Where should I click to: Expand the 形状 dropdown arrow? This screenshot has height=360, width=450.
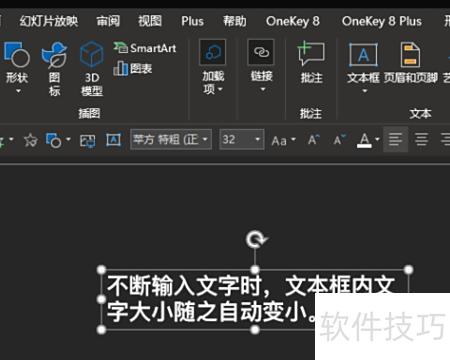pos(18,91)
